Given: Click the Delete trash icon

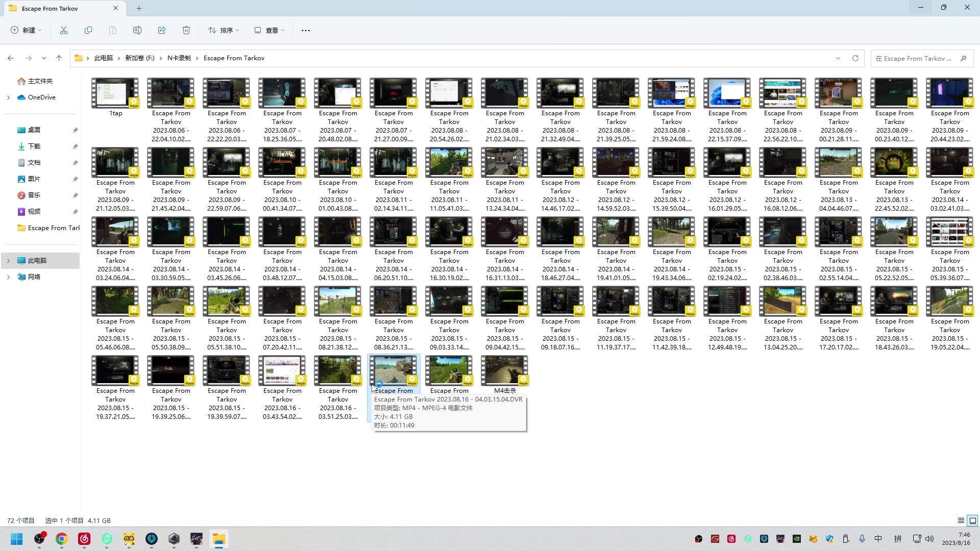Looking at the screenshot, I should pyautogui.click(x=186, y=30).
